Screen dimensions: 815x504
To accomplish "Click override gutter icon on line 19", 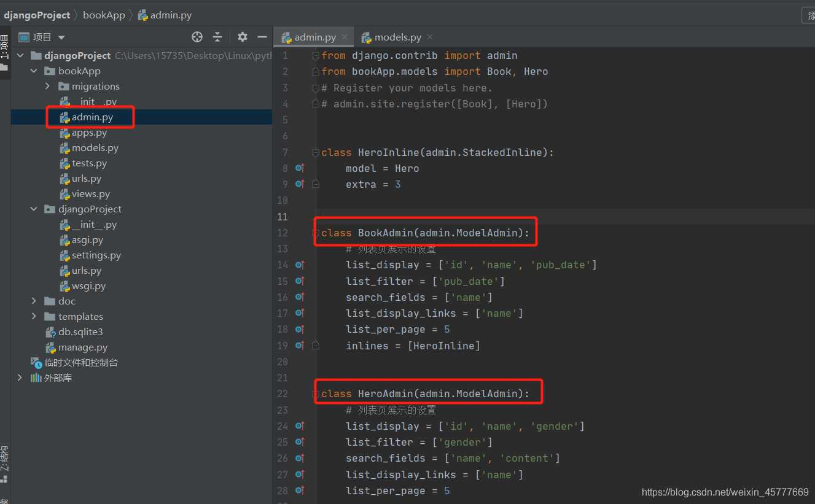I will [300, 345].
